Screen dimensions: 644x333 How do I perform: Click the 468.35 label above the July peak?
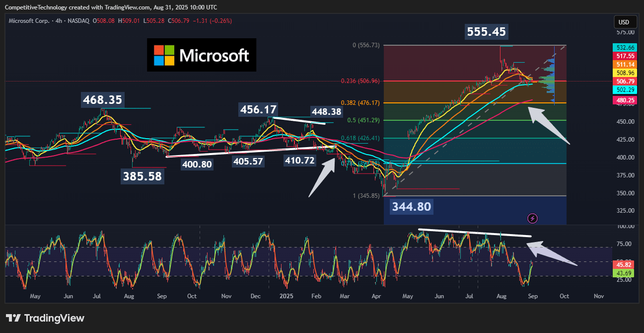[102, 100]
